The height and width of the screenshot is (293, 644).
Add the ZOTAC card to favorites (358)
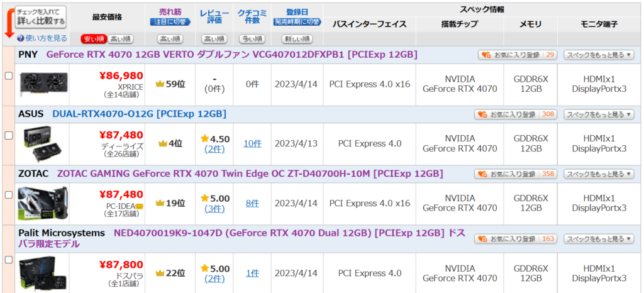click(516, 174)
